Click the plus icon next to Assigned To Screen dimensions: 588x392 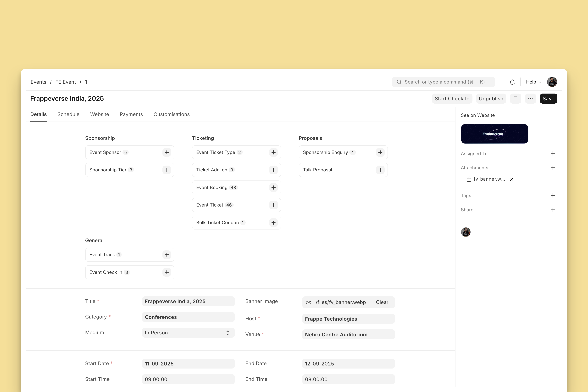coord(553,153)
